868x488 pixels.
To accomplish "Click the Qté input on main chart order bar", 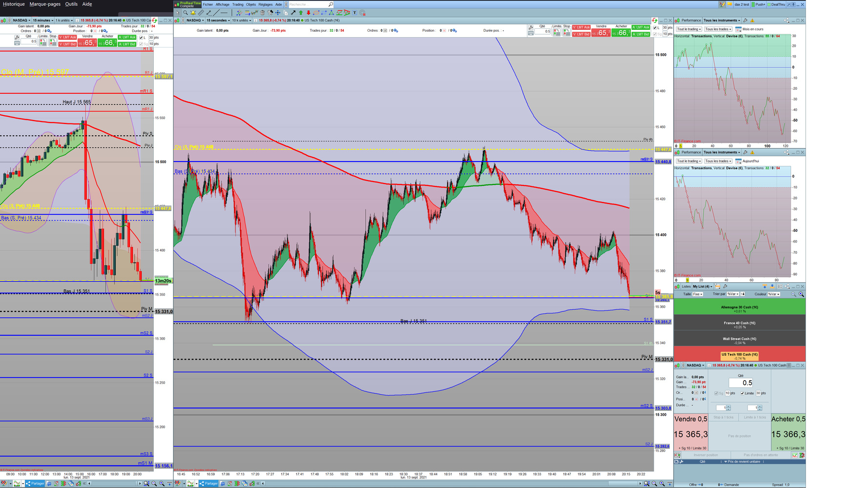I will point(542,31).
